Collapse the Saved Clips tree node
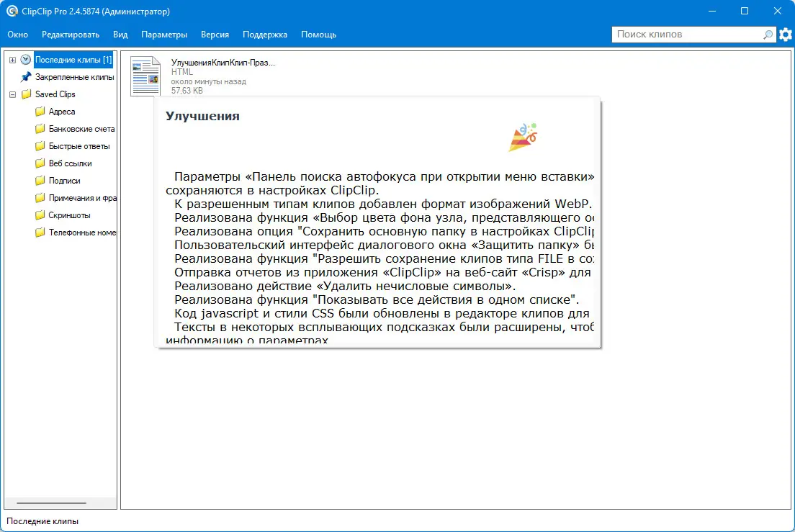Screen dimensions: 795x532 13,94
